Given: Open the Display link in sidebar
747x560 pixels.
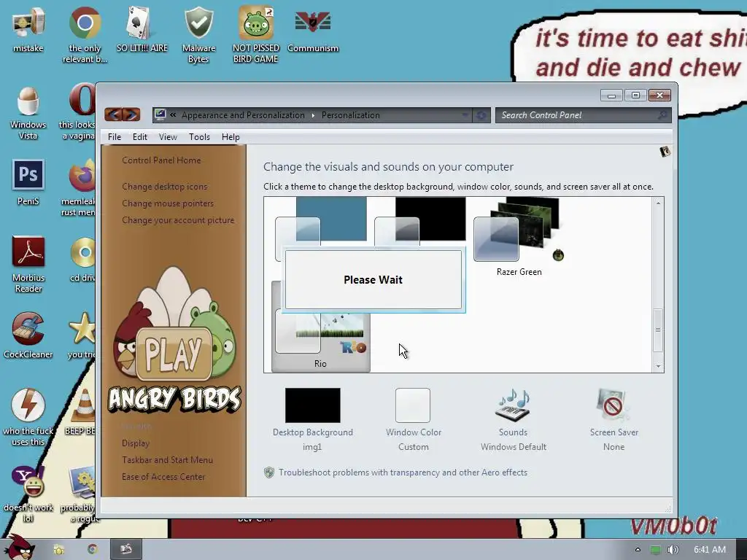Looking at the screenshot, I should click(135, 443).
